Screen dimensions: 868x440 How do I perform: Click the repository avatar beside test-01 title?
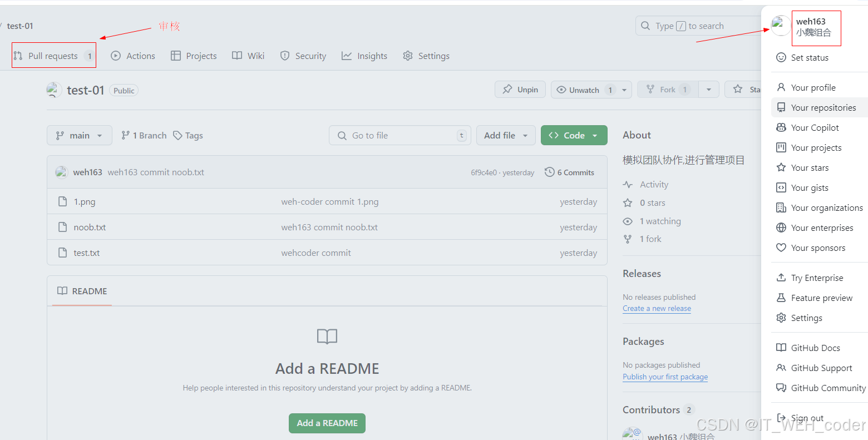point(54,90)
